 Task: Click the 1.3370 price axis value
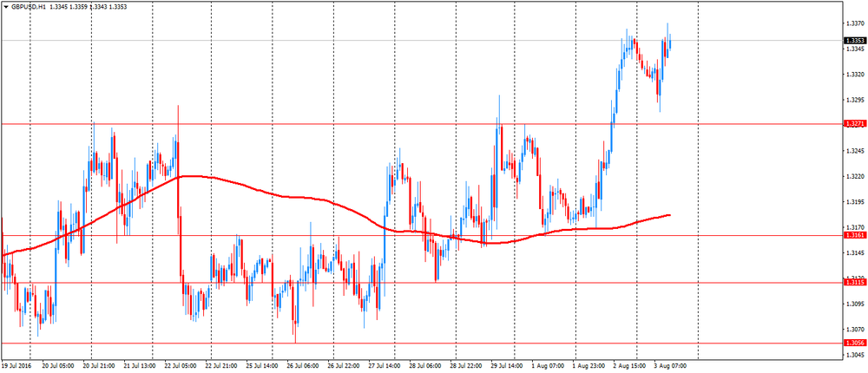[855, 23]
